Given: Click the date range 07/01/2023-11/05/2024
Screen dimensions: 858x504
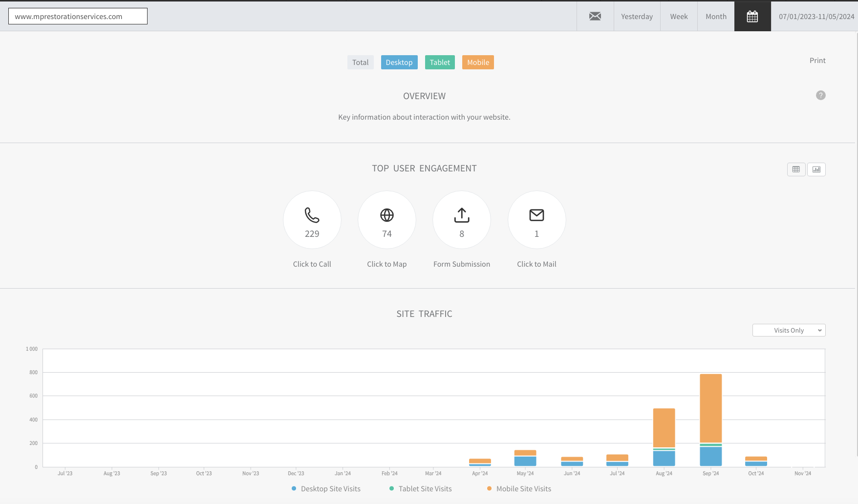Looking at the screenshot, I should [816, 16].
